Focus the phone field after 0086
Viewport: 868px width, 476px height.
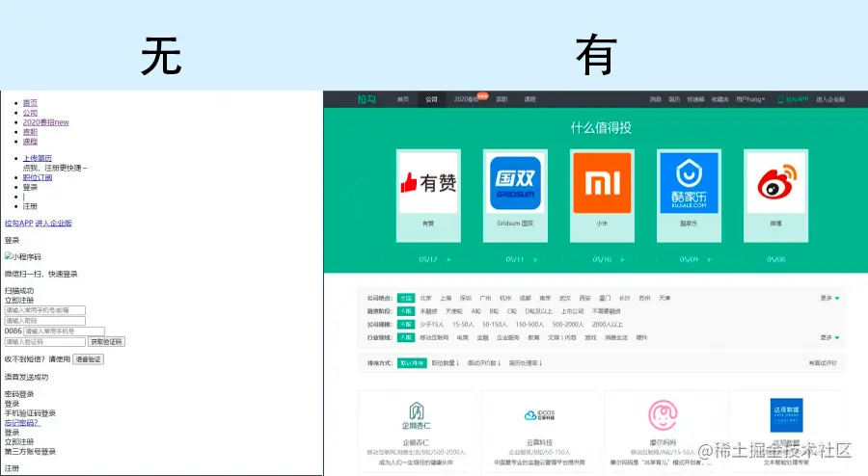point(65,331)
